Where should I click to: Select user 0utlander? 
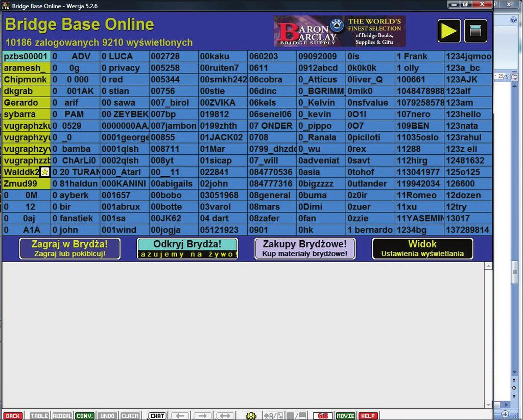(370, 183)
